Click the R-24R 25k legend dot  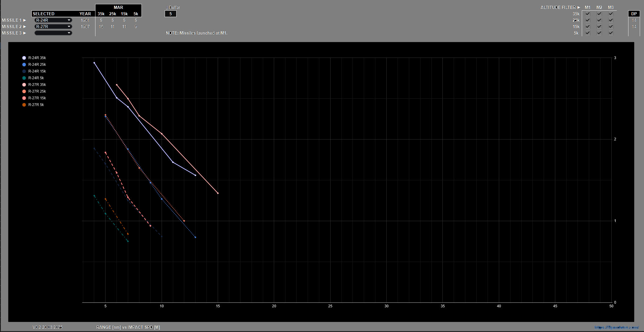pos(24,65)
